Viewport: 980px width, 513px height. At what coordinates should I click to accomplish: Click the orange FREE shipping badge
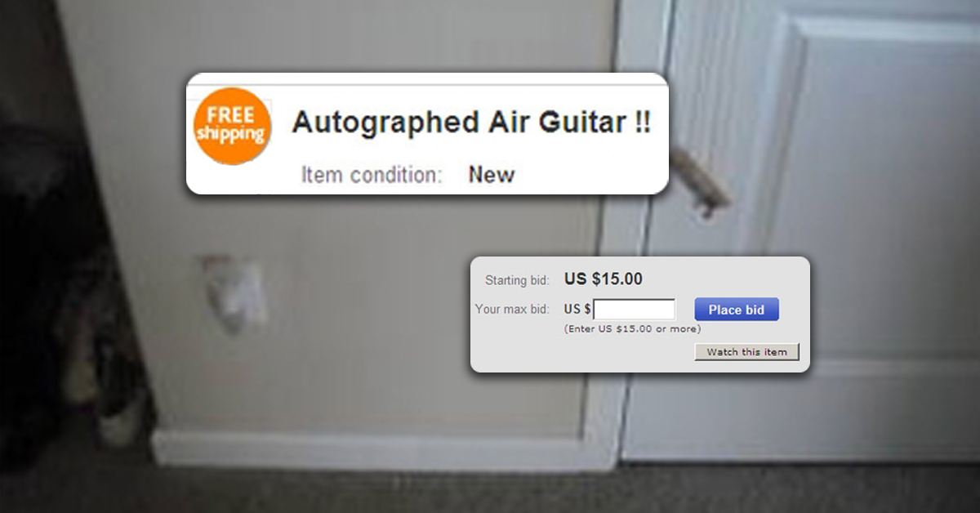coord(231,125)
